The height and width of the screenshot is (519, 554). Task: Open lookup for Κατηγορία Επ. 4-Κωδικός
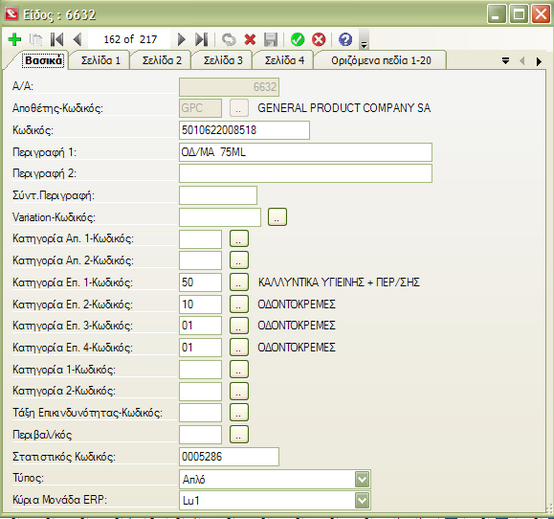[x=239, y=347]
